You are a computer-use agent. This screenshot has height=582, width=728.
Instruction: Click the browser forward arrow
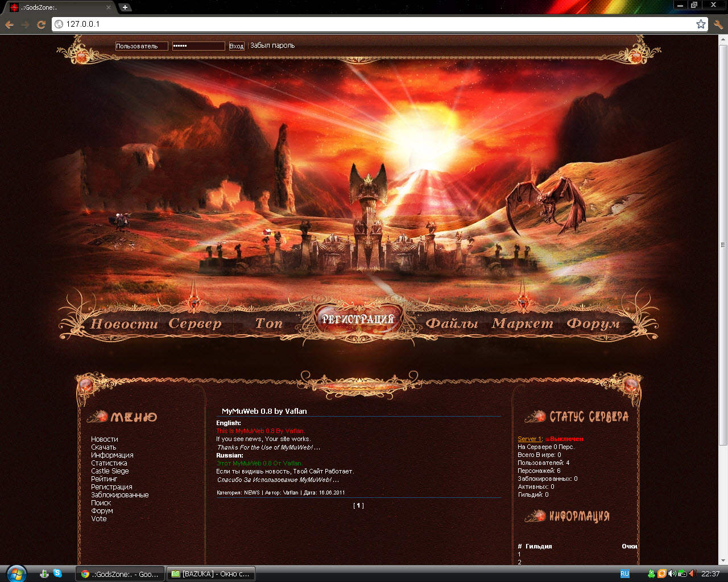25,24
